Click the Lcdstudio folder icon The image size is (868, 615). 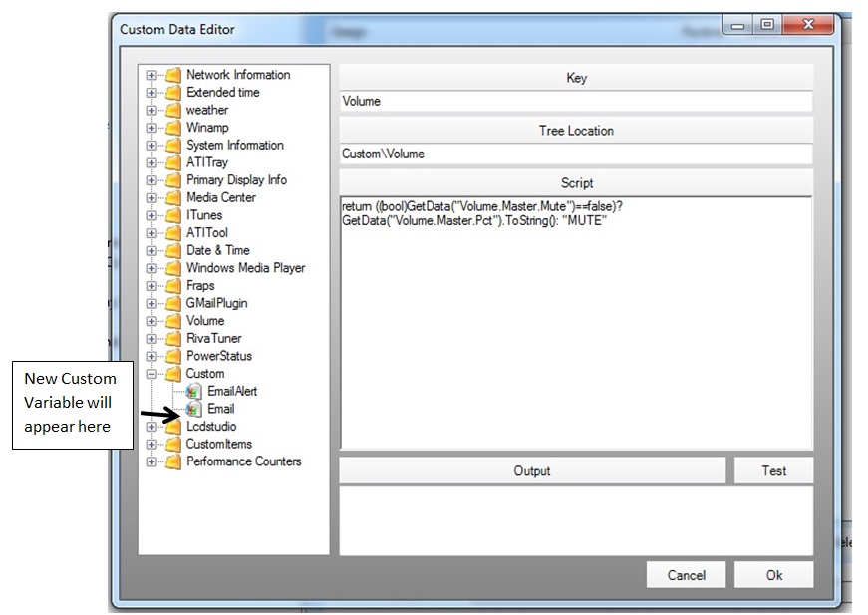(x=173, y=427)
